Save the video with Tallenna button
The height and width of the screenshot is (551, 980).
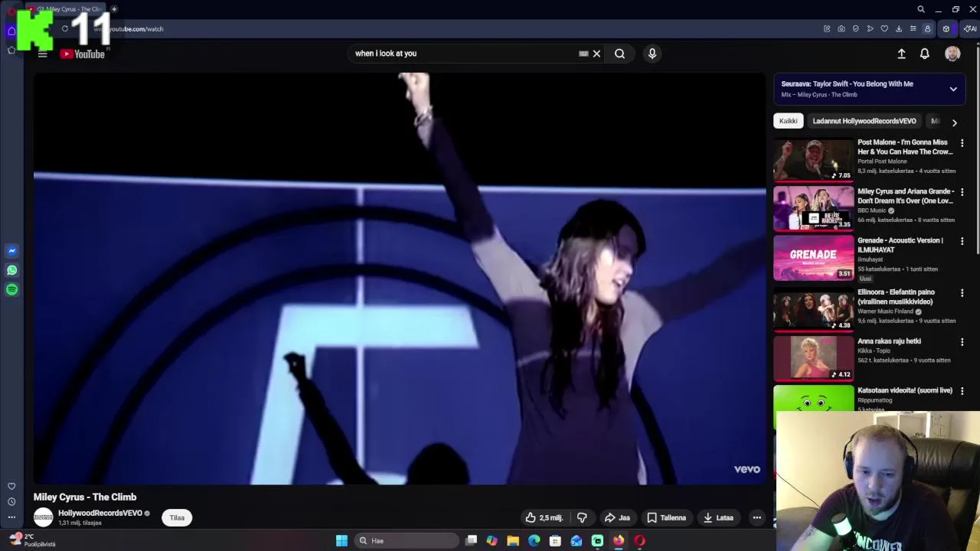coord(666,518)
